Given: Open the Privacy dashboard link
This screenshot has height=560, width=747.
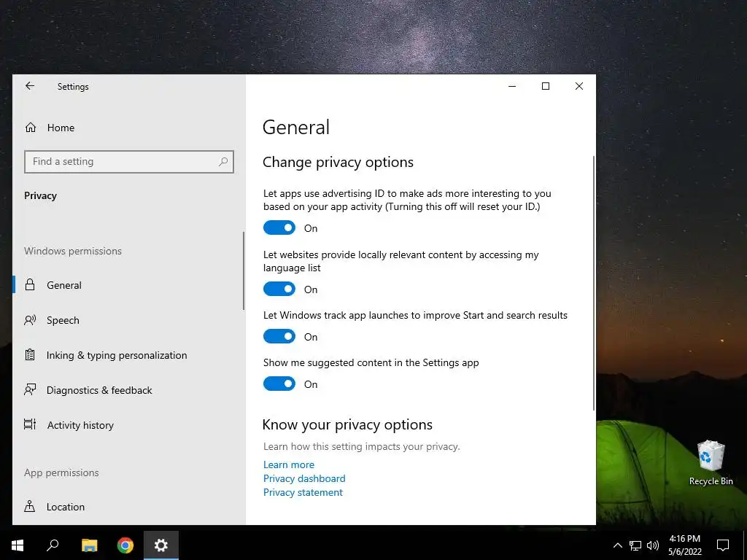Looking at the screenshot, I should point(304,478).
